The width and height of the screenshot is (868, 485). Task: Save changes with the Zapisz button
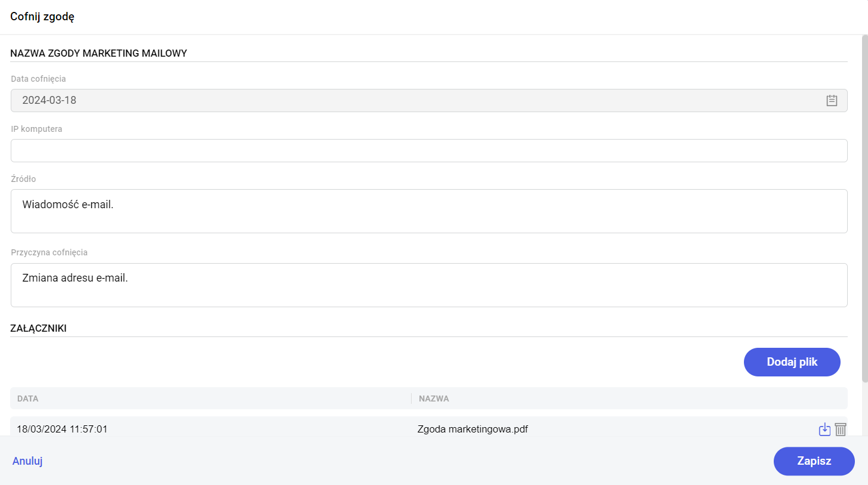(814, 461)
